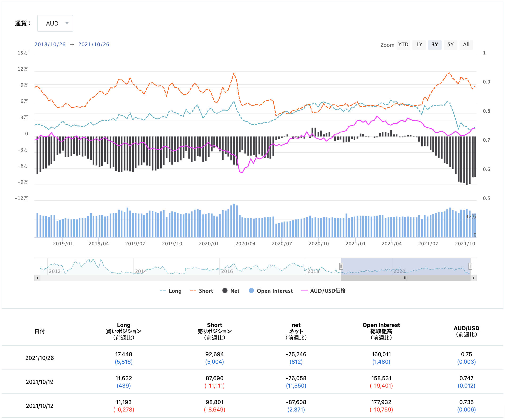Click the Open Interest value 160,011

[x=381, y=354]
